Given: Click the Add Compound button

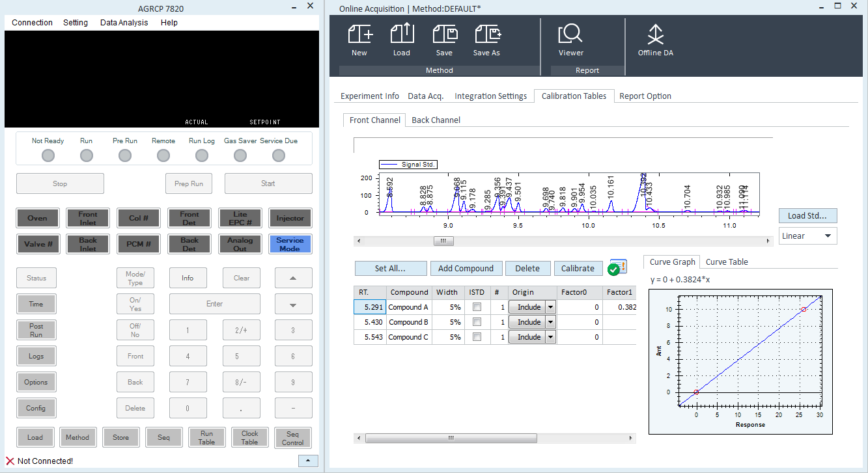Looking at the screenshot, I should click(x=466, y=268).
